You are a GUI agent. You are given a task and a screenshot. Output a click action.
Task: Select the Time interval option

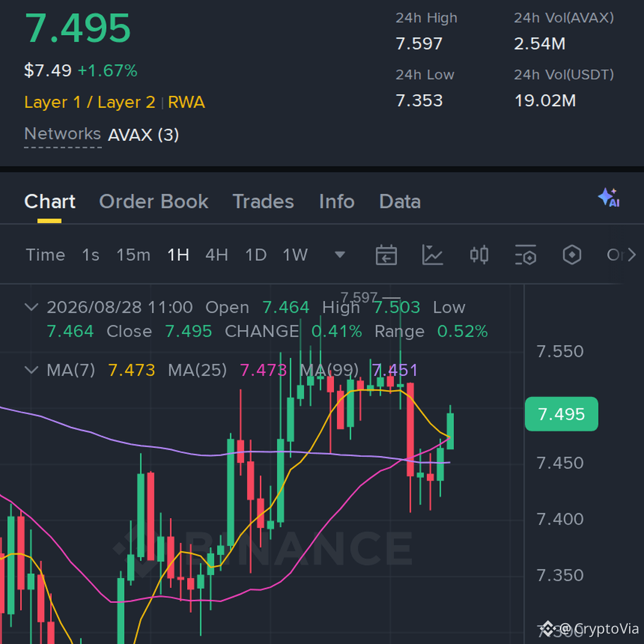[x=45, y=255]
